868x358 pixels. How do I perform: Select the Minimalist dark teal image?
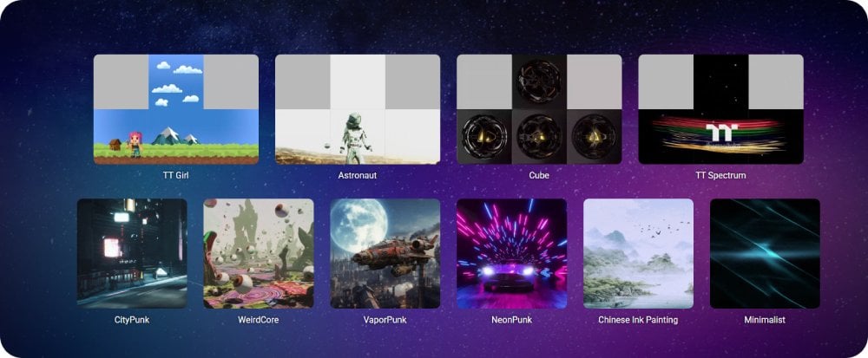pyautogui.click(x=765, y=254)
